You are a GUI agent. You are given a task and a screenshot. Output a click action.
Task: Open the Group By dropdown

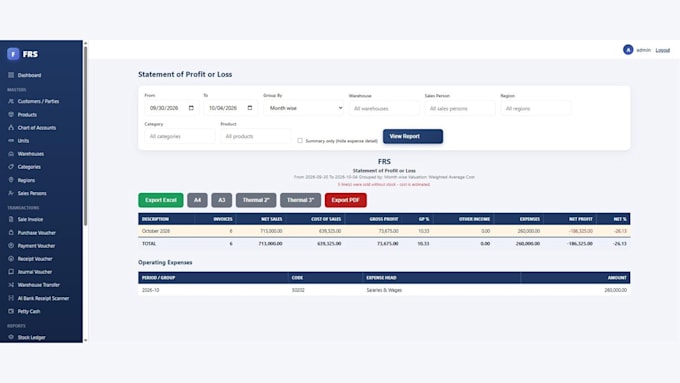click(304, 108)
